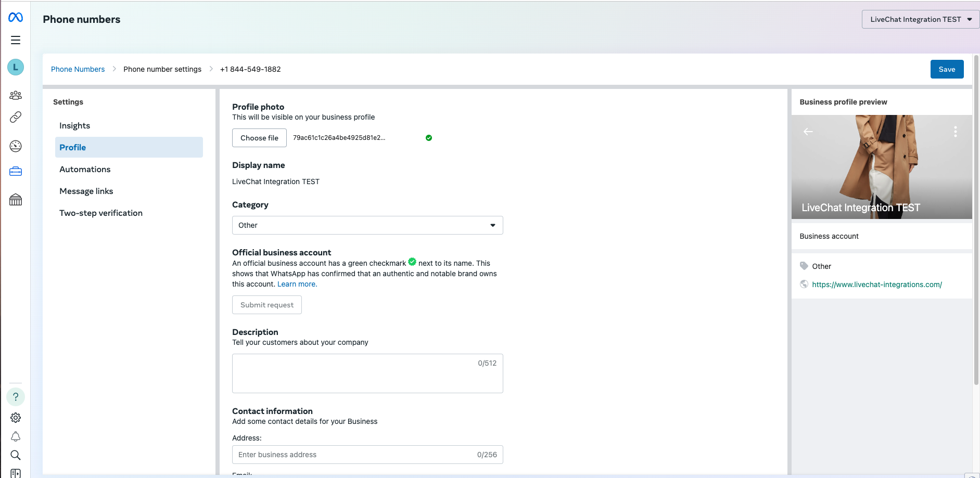Click the back arrow in profile preview
The width and height of the screenshot is (980, 478).
point(808,132)
